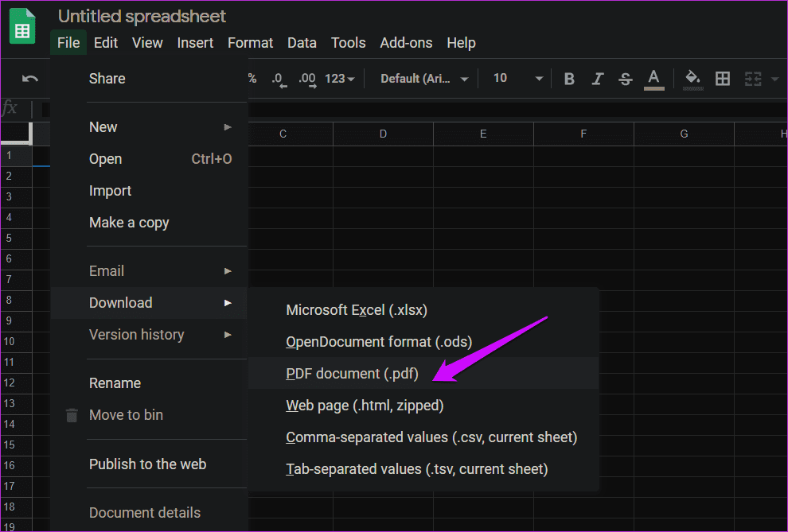
Task: Open the text color picker
Action: coord(653,80)
